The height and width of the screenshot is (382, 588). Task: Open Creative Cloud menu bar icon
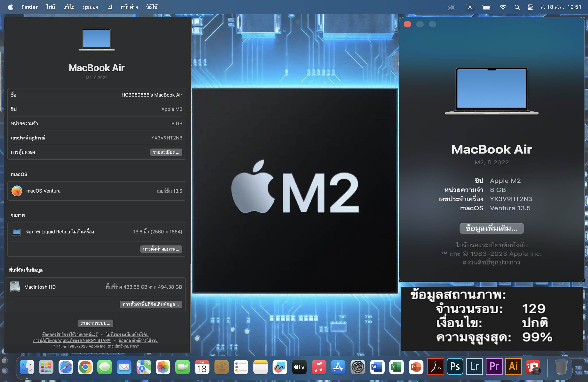click(451, 7)
